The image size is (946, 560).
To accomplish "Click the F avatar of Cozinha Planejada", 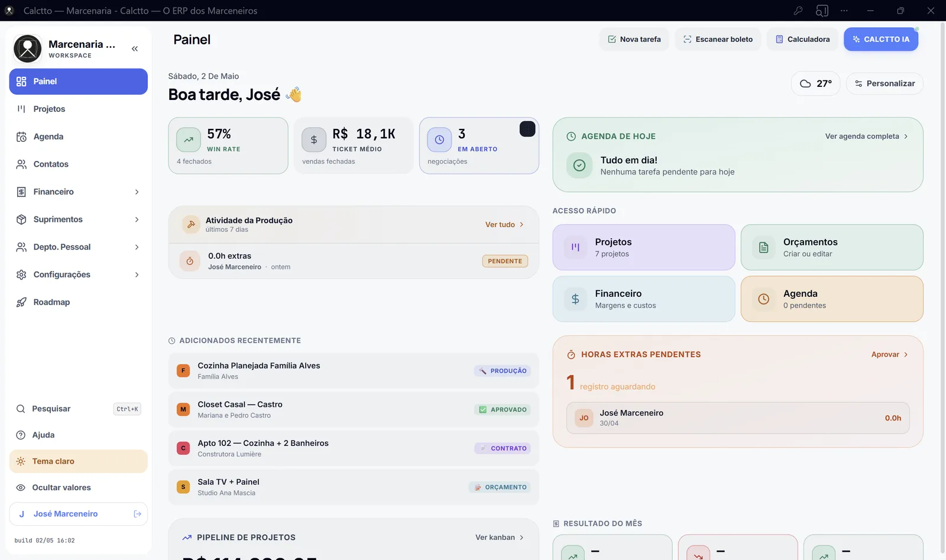I will click(183, 371).
